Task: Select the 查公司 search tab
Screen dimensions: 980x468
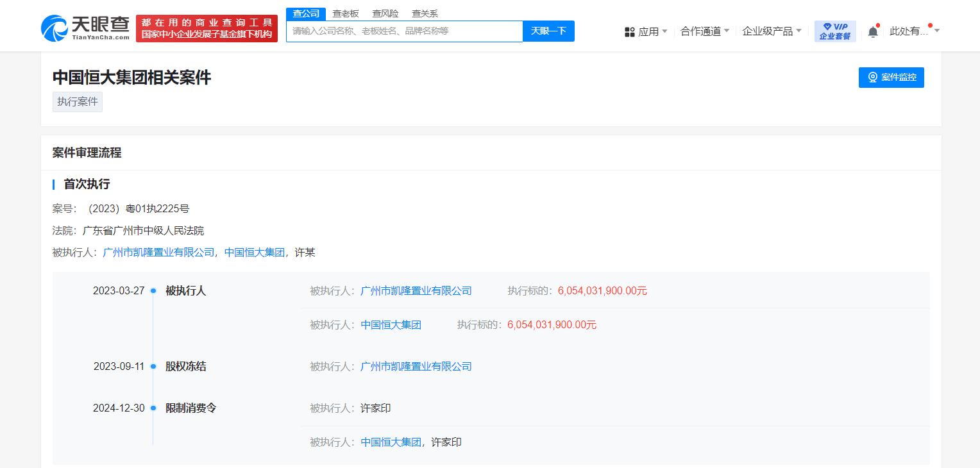Action: [306, 13]
